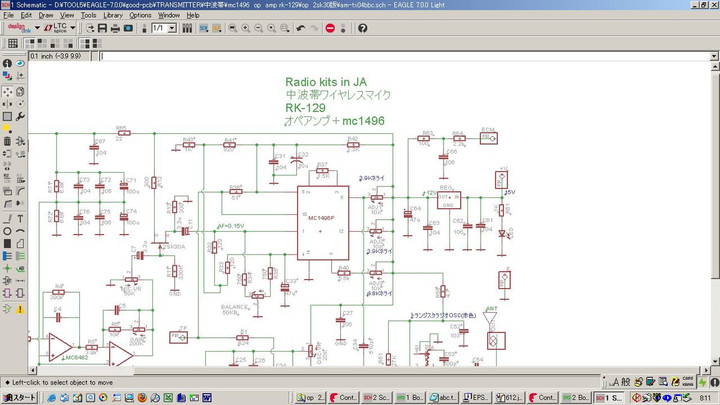The width and height of the screenshot is (720, 405).
Task: Click the red Stop command icon
Action: point(331,28)
